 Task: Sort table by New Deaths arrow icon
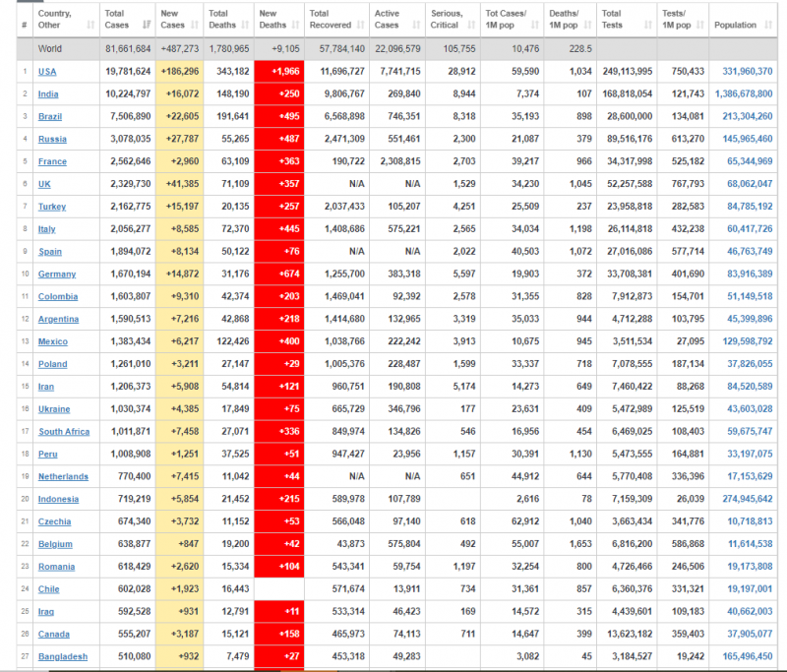pyautogui.click(x=296, y=25)
